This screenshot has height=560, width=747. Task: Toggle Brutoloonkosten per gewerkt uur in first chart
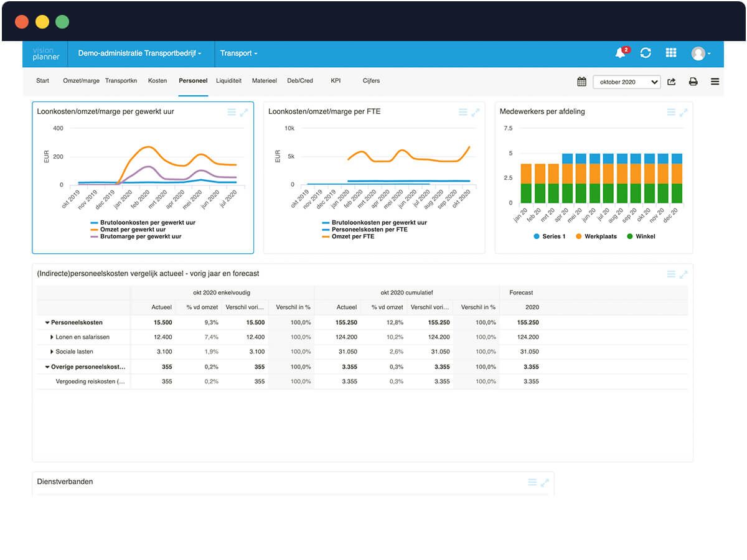(x=143, y=222)
